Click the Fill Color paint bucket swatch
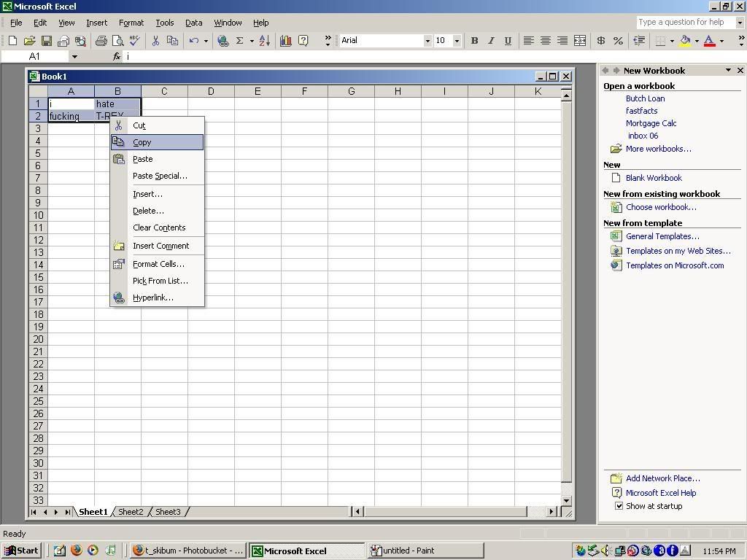 point(685,41)
